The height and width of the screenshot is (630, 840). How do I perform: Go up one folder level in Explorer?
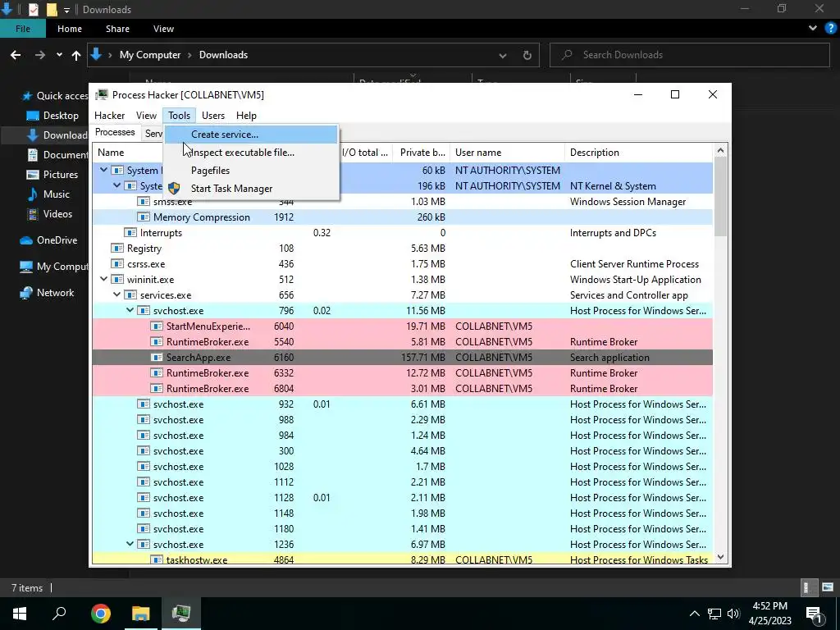tap(76, 55)
